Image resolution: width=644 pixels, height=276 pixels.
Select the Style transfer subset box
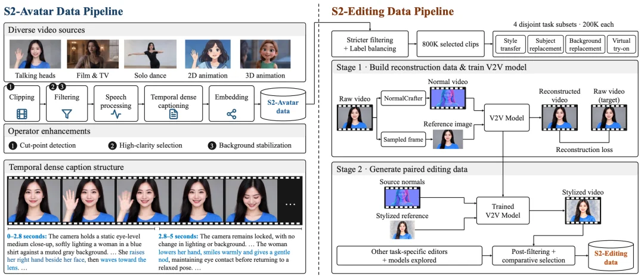510,45
